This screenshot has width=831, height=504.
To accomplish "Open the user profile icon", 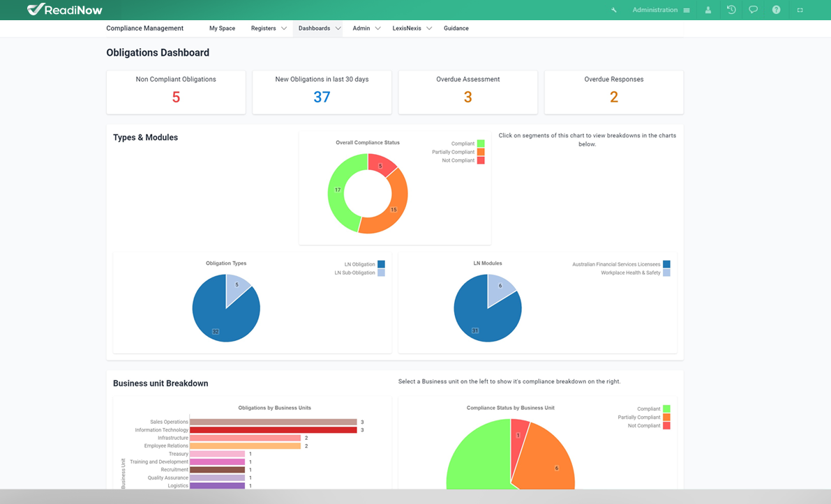I will point(708,10).
